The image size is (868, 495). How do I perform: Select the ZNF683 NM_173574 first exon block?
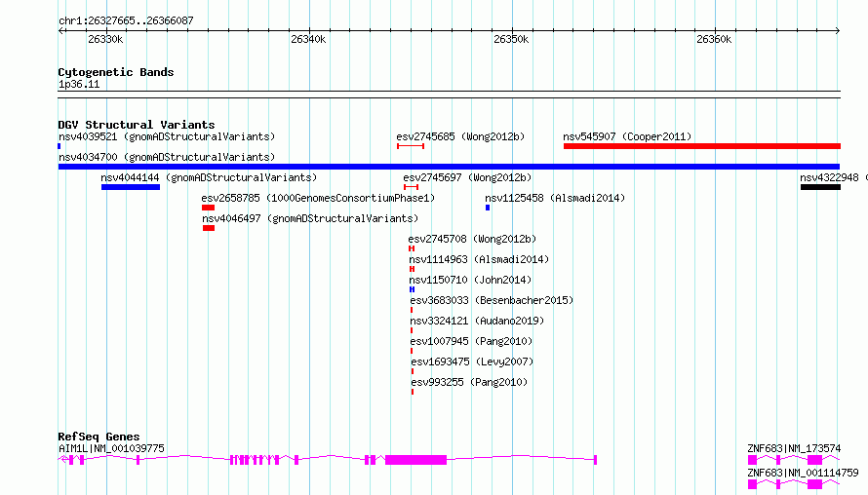752,460
